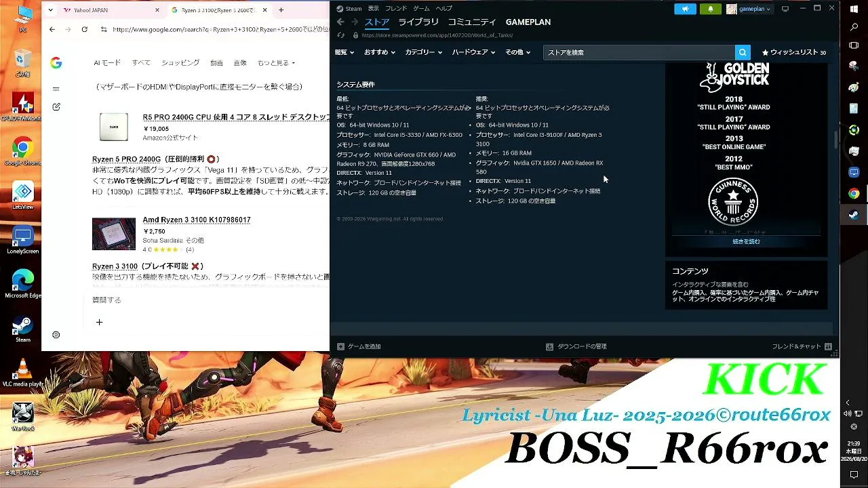Image resolution: width=868 pixels, height=488 pixels.
Task: Click ゲームを追加 in Steam footer
Action: pos(359,346)
